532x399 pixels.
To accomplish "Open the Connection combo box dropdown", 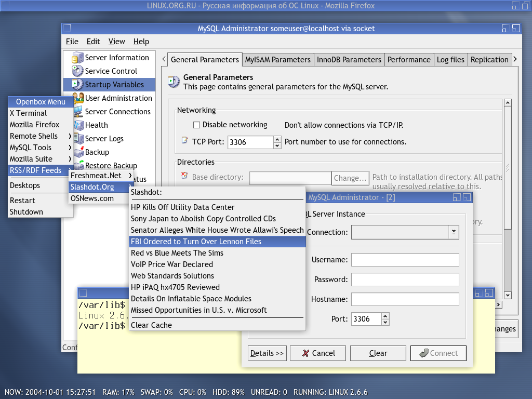I will tap(454, 232).
